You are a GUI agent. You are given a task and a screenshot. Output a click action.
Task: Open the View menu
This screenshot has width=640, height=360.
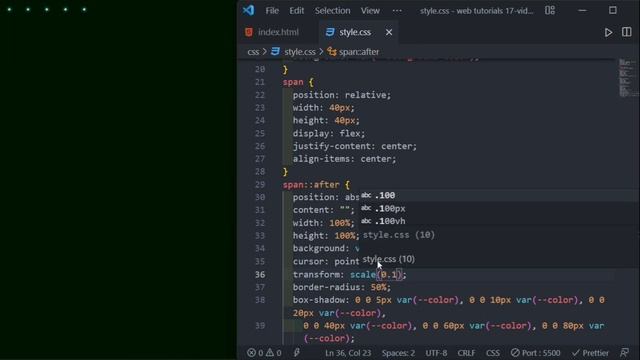click(370, 11)
